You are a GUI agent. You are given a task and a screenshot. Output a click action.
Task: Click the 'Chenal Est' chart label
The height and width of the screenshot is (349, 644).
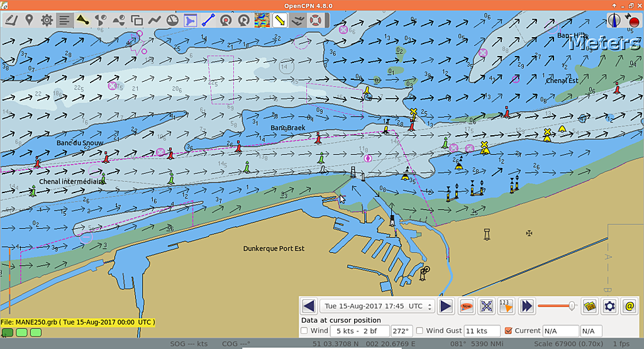(x=562, y=80)
